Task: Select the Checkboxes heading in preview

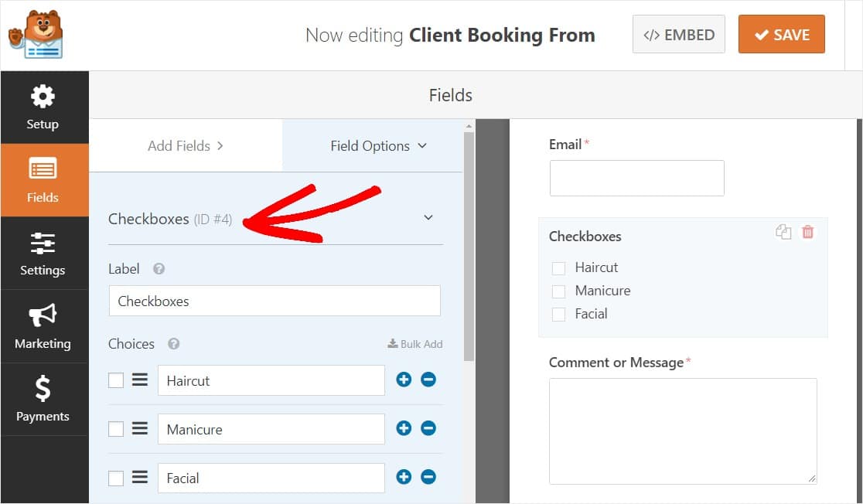Action: 585,236
